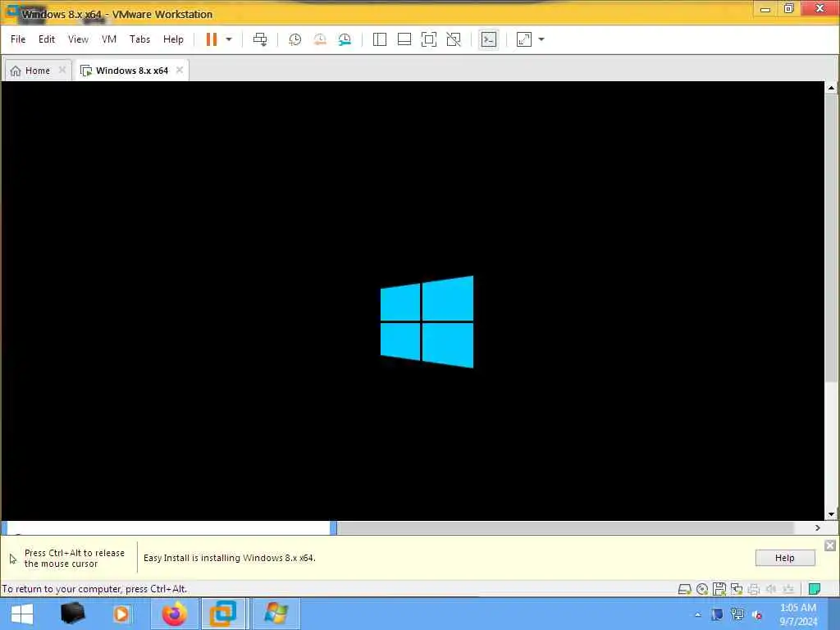Image resolution: width=840 pixels, height=630 pixels.
Task: Select the VMware Workstation taskbar button
Action: [223, 614]
